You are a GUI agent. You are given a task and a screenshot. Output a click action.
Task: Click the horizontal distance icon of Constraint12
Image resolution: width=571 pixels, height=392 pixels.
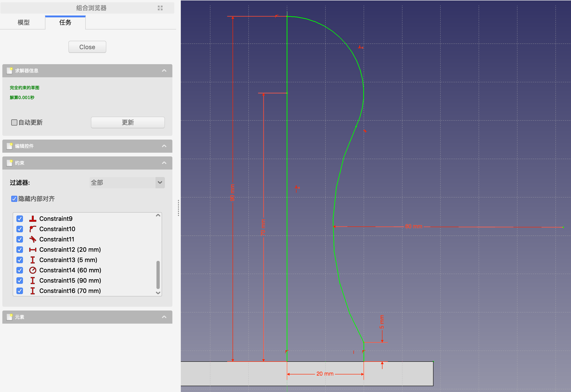33,250
